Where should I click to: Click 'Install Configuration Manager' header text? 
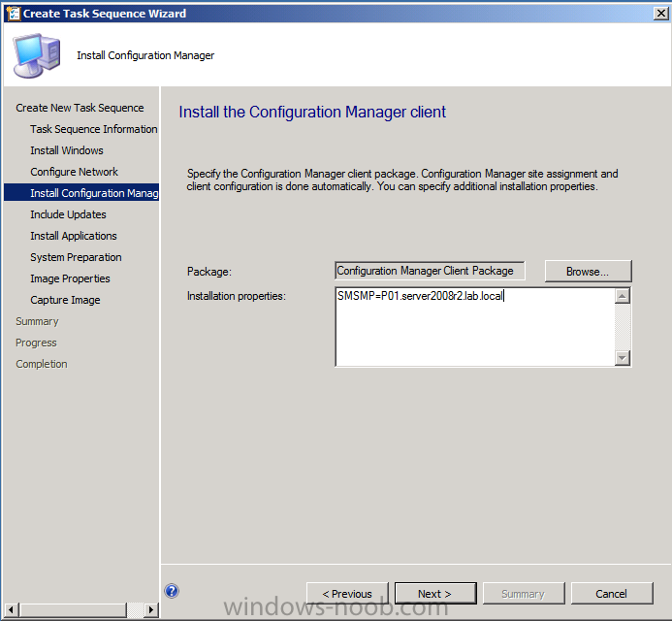[145, 55]
